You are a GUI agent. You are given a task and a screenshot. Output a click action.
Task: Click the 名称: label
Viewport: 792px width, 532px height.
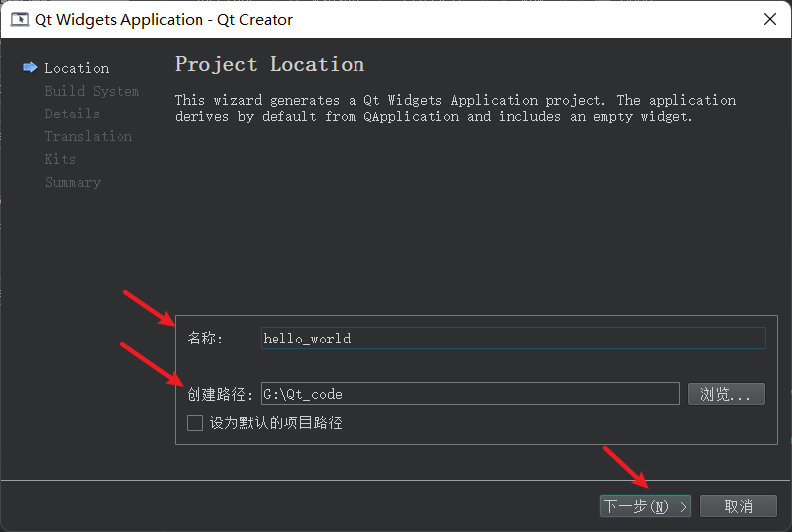(x=205, y=338)
